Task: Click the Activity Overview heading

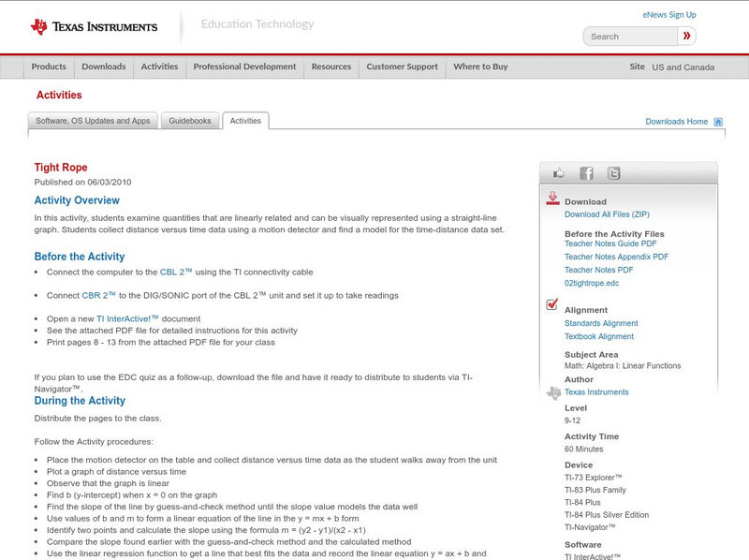Action: pos(77,200)
